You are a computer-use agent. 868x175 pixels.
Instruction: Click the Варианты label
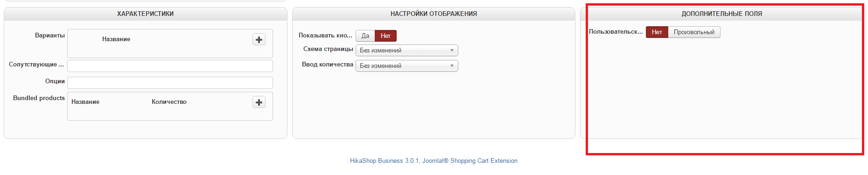click(50, 35)
